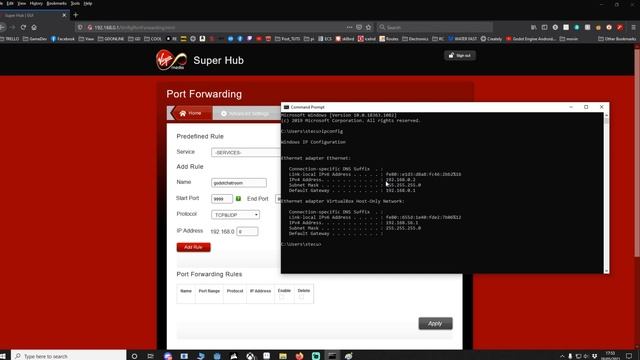Click the Command Prompt vertical scrollbar
The width and height of the screenshot is (640, 360).
coord(606,193)
